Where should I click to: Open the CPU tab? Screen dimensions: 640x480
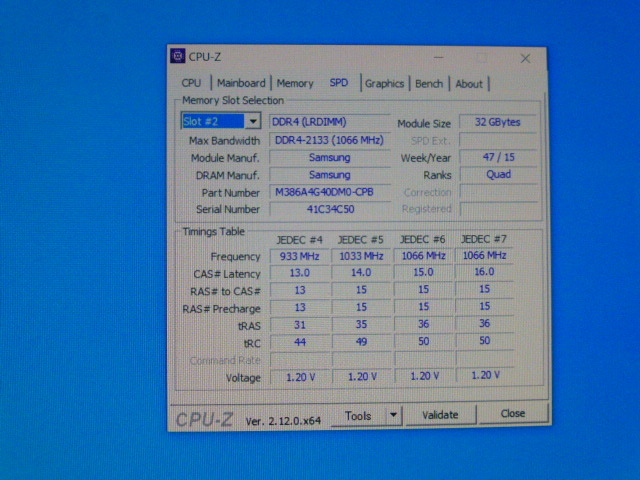tap(191, 83)
